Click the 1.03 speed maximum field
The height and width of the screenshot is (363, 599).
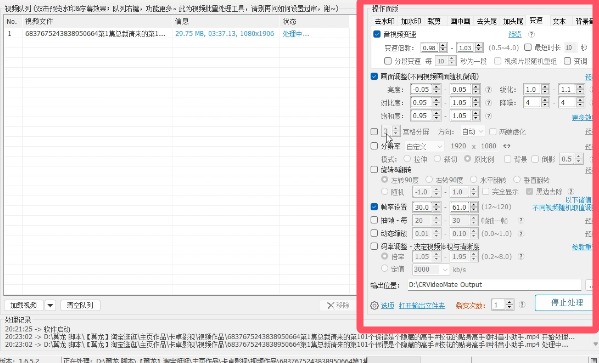tap(466, 48)
